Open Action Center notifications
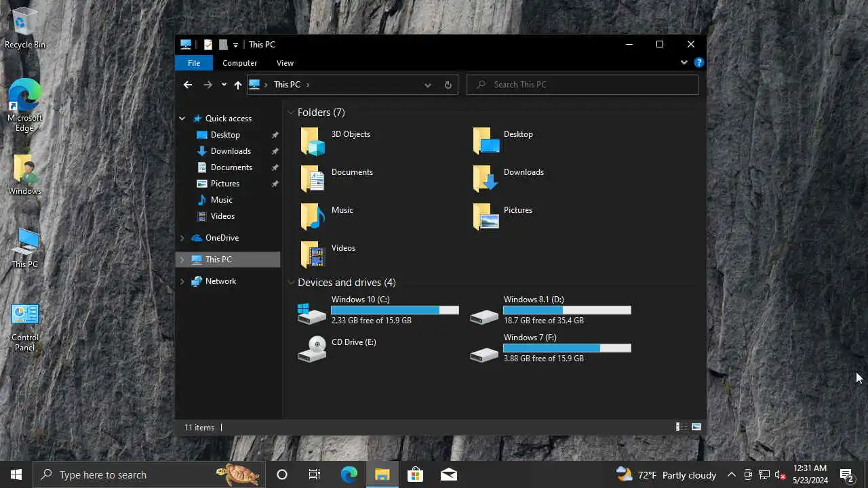The width and height of the screenshot is (868, 488). pyautogui.click(x=846, y=474)
